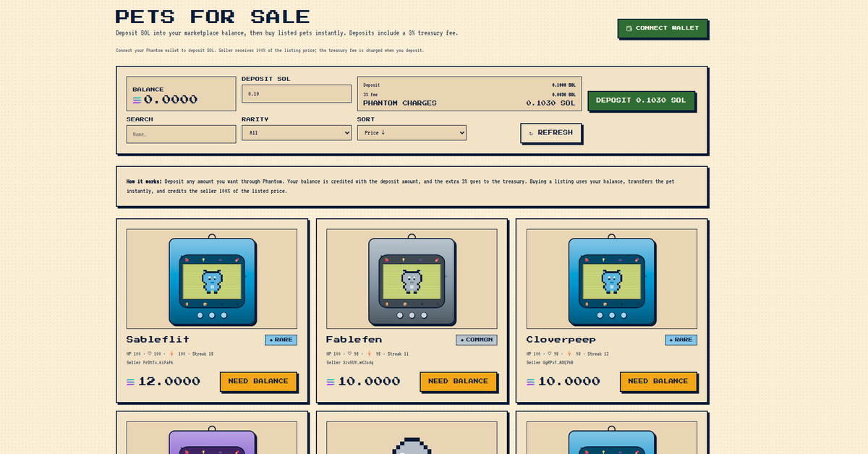Viewport: 868px width, 454px height.
Task: Click the RARE badge on Sableflit
Action: pos(281,340)
